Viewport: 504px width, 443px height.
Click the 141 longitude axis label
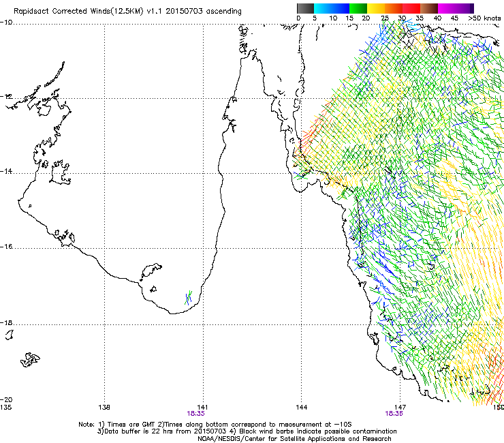point(203,408)
